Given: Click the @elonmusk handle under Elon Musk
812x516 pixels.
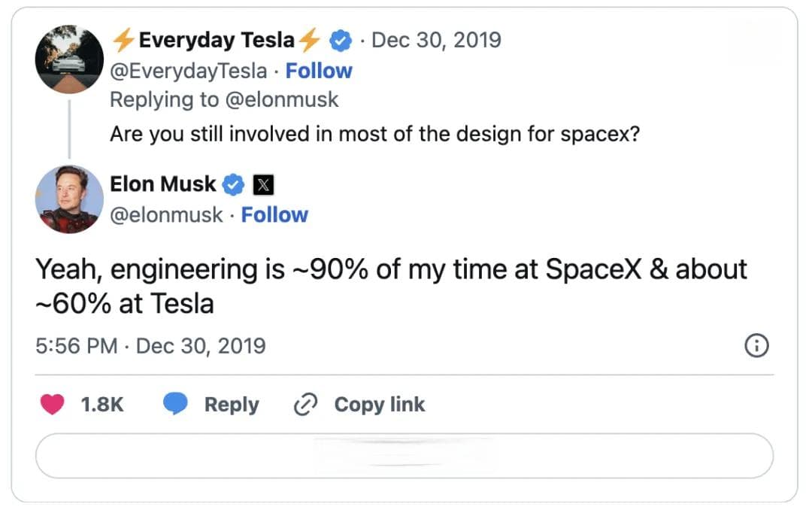Looking at the screenshot, I should 166,215.
